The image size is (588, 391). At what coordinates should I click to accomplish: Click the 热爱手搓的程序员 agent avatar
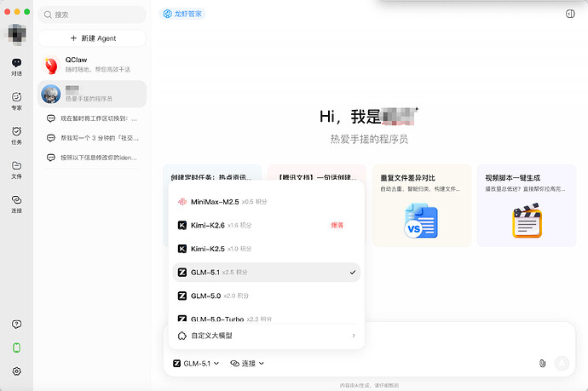[51, 94]
